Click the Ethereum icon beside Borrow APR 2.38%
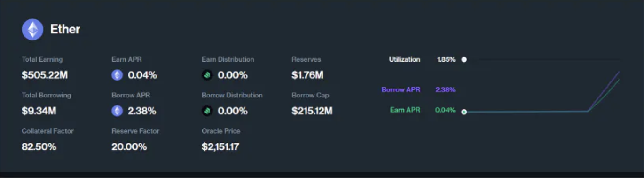 pos(117,111)
